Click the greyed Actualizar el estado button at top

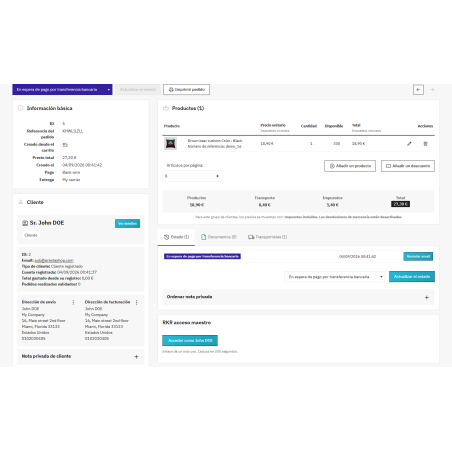(x=138, y=89)
